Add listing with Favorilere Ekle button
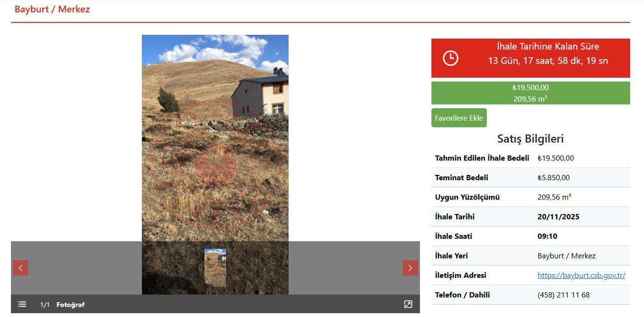This screenshot has height=317, width=644. [459, 118]
